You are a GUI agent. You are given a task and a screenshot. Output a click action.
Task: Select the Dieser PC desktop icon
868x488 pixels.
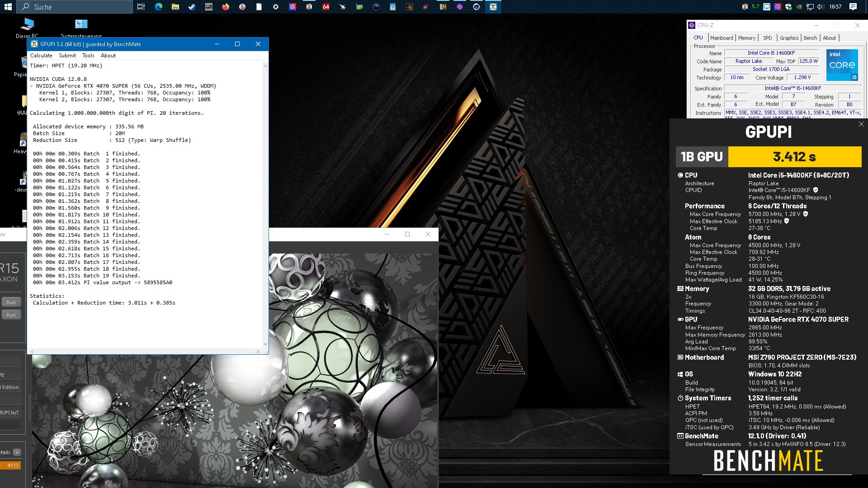tap(27, 28)
